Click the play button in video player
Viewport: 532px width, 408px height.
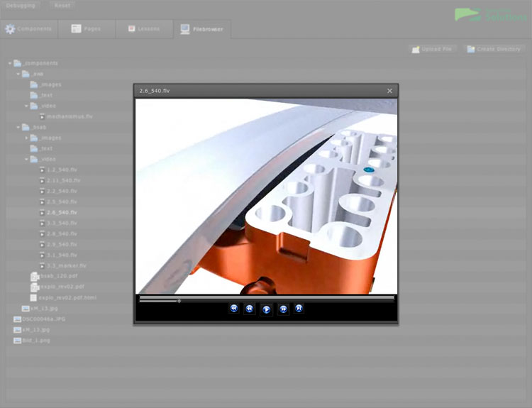coord(266,309)
